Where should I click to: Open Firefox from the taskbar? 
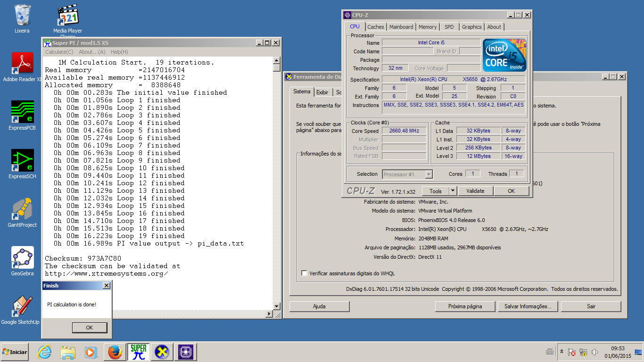point(115,352)
